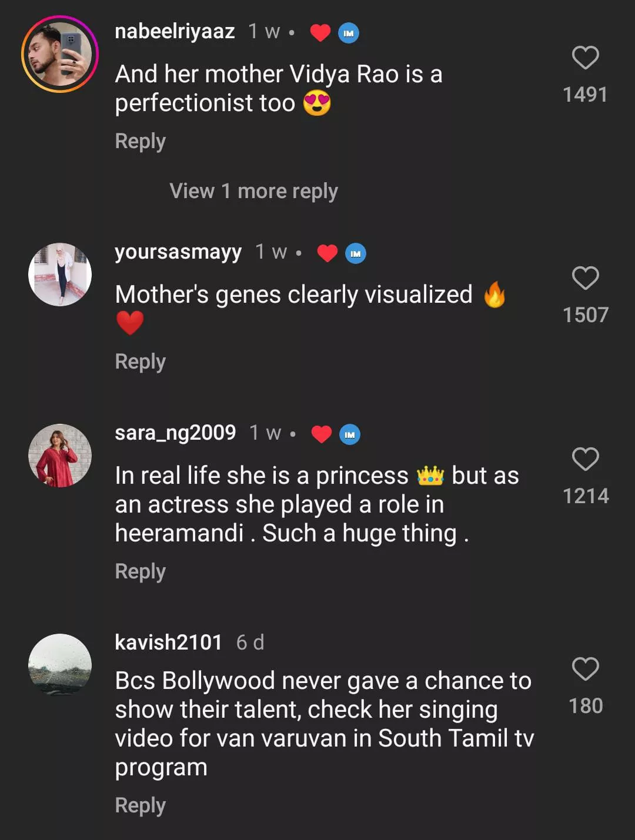Tap the blue IM badge beside sara_ng2009
The width and height of the screenshot is (635, 840).
(350, 434)
